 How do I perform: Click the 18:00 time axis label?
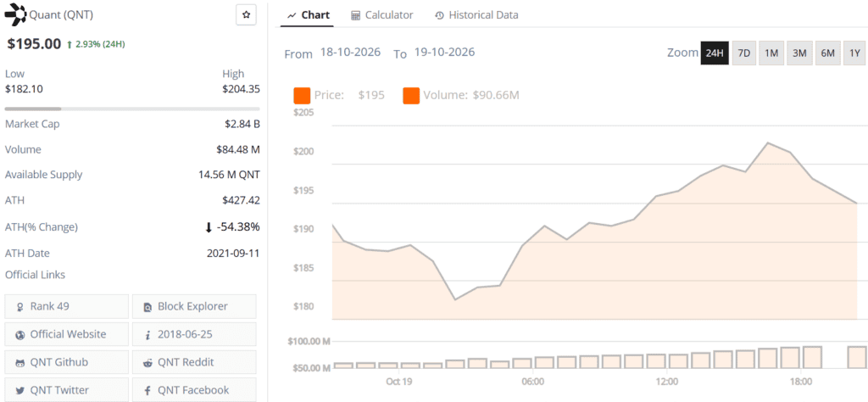[x=800, y=382]
